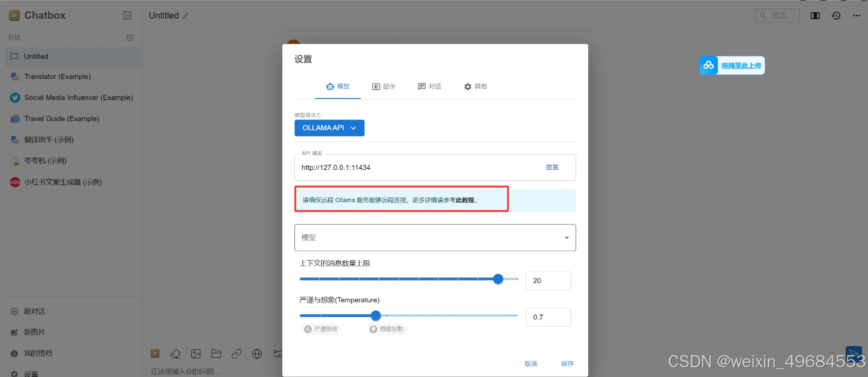Open the Social Media Influencer (Example) chat
The image size is (868, 377).
[x=72, y=98]
